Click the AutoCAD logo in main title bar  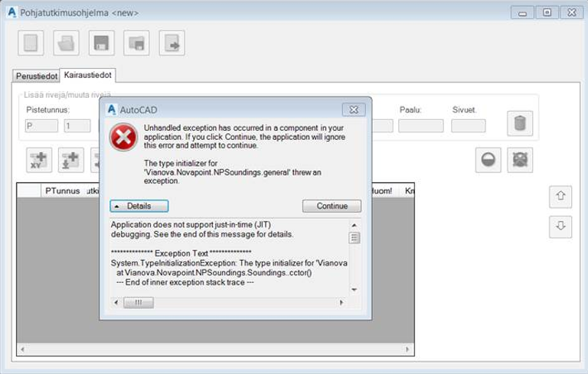tap(11, 12)
